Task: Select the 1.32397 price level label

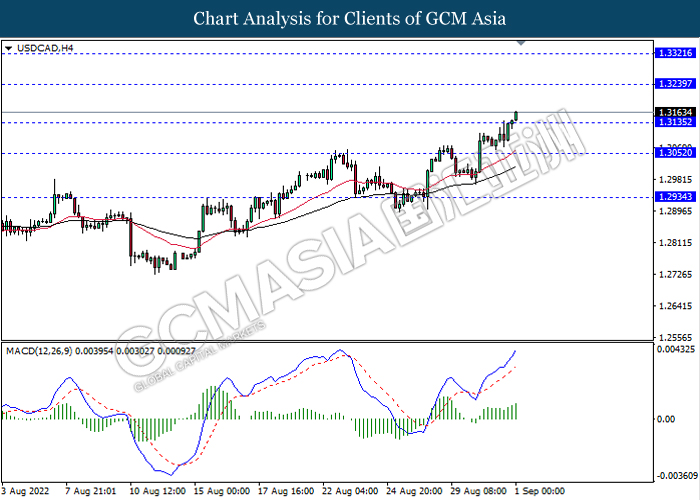Action: pyautogui.click(x=675, y=83)
